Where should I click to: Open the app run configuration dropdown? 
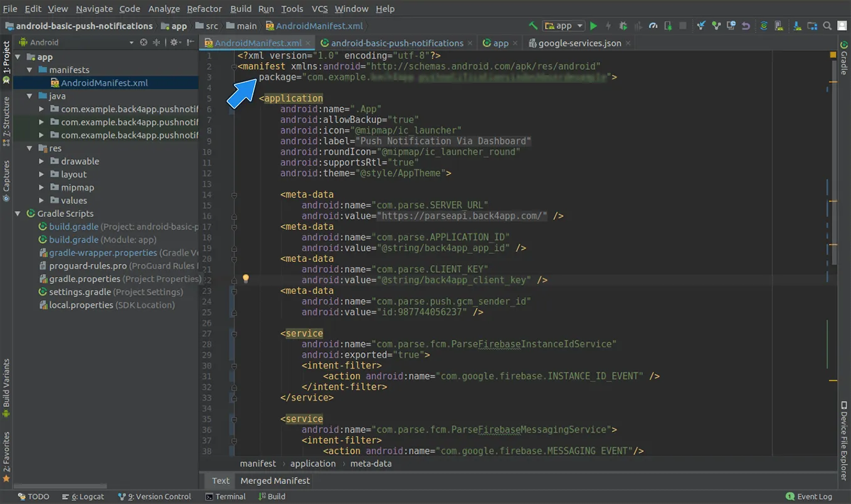[x=564, y=26]
